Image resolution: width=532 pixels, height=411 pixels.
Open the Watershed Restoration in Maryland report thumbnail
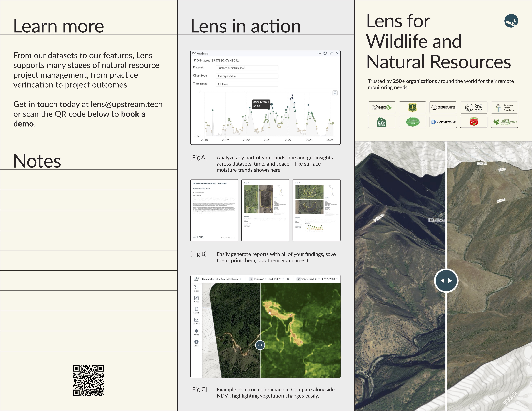pyautogui.click(x=214, y=210)
